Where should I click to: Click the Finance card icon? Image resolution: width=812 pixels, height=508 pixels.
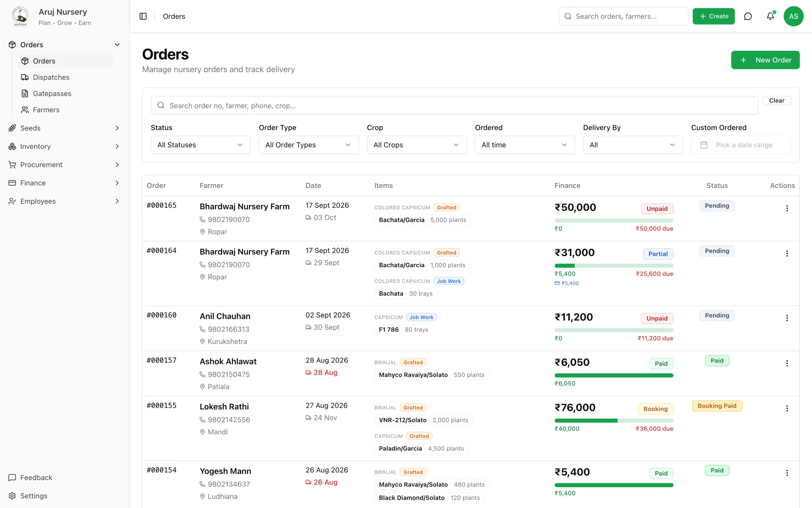coord(12,183)
